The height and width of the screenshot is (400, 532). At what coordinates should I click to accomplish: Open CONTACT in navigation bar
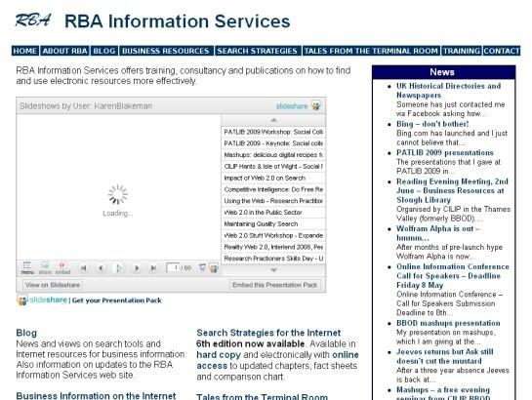[502, 51]
